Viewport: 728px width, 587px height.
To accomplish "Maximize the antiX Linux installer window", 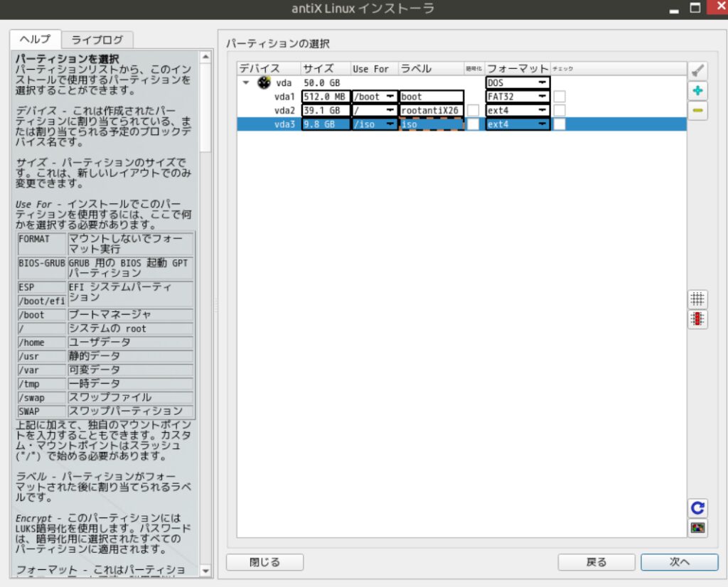I will (x=695, y=8).
